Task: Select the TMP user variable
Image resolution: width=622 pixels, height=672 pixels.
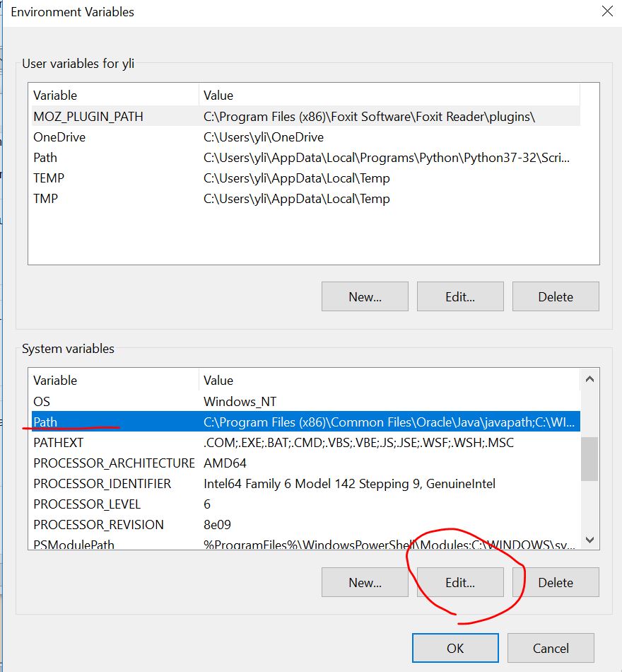Action: coord(45,199)
